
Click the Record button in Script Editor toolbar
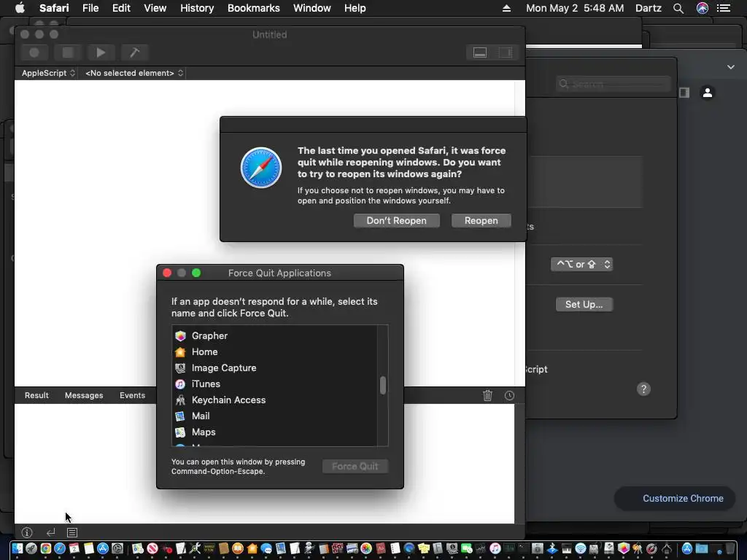(x=34, y=52)
